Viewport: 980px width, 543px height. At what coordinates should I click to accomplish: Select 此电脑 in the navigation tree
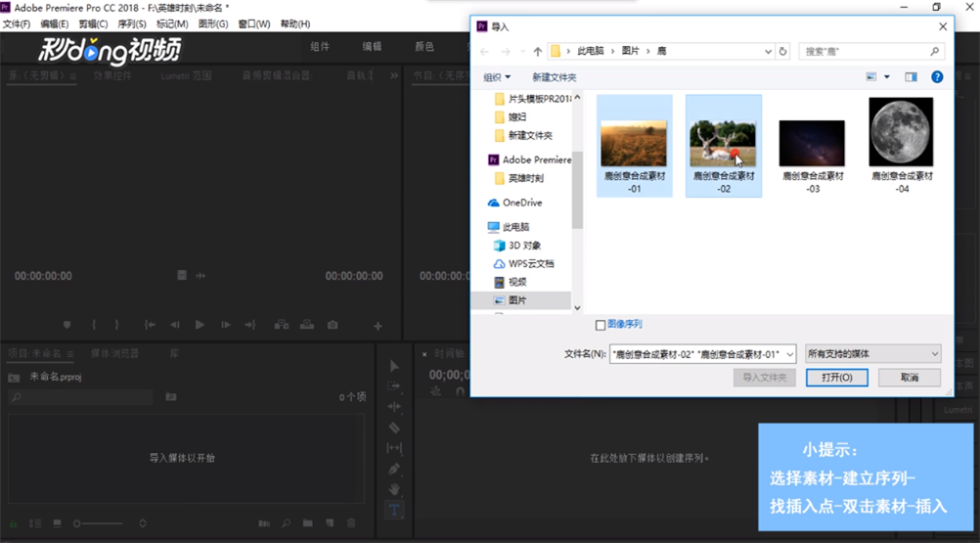(515, 227)
